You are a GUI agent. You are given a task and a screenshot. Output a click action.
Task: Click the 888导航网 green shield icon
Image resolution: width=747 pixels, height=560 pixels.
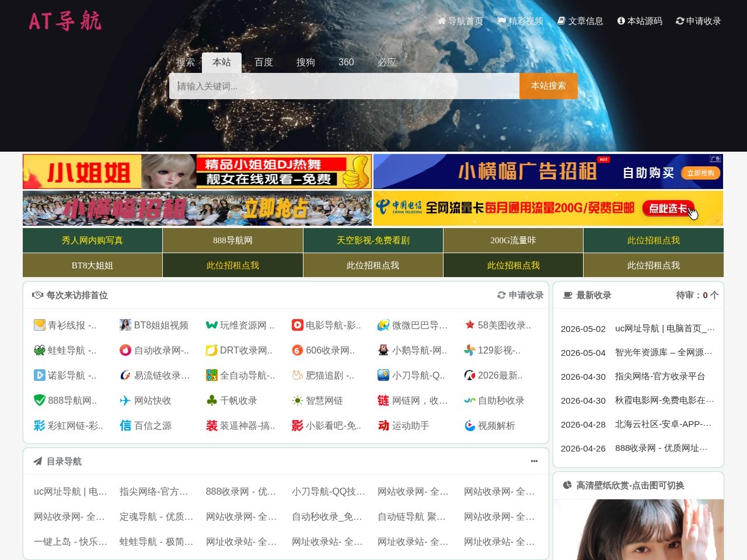(40, 400)
